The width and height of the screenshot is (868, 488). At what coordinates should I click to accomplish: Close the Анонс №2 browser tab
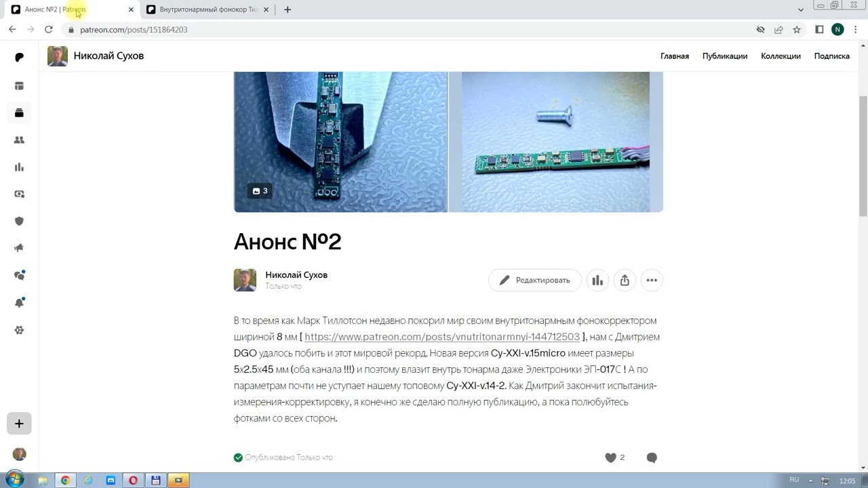click(131, 9)
